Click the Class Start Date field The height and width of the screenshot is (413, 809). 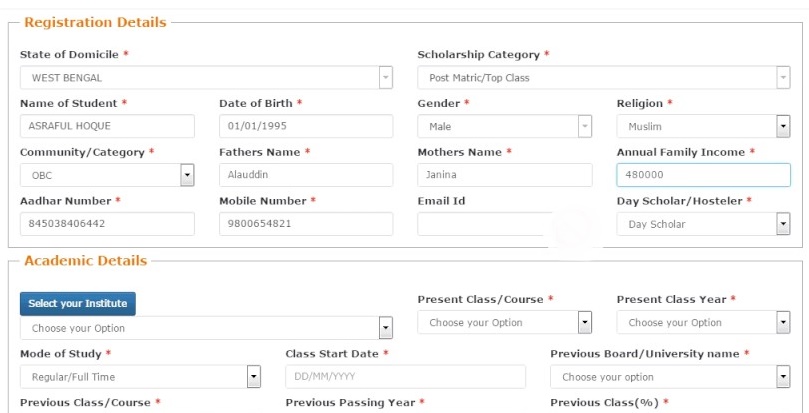[x=406, y=377]
